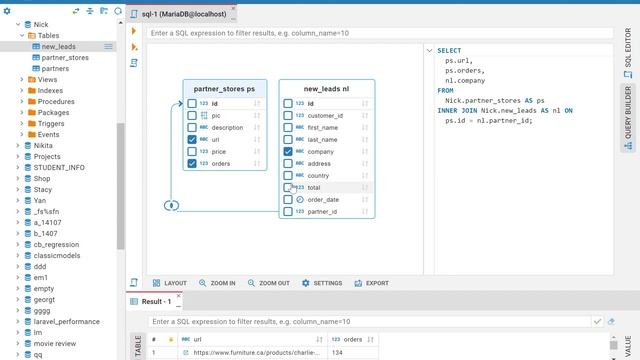Screen dimensions: 640x360
Task: Uncheck the company column in new_leads
Action: pyautogui.click(x=288, y=151)
